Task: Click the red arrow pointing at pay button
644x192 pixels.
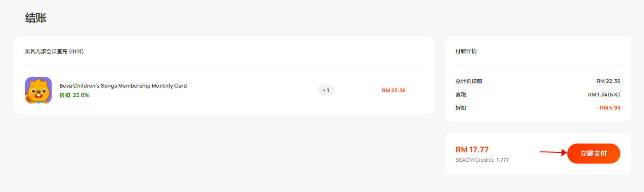Action: coord(553,152)
